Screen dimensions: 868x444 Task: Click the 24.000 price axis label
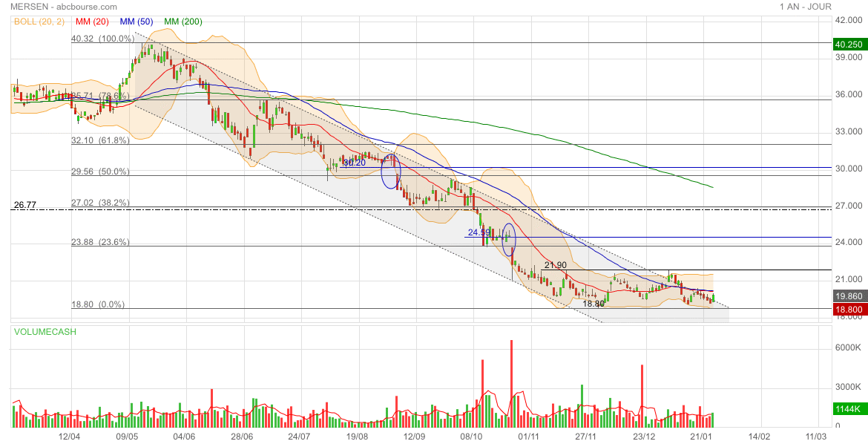click(x=849, y=242)
